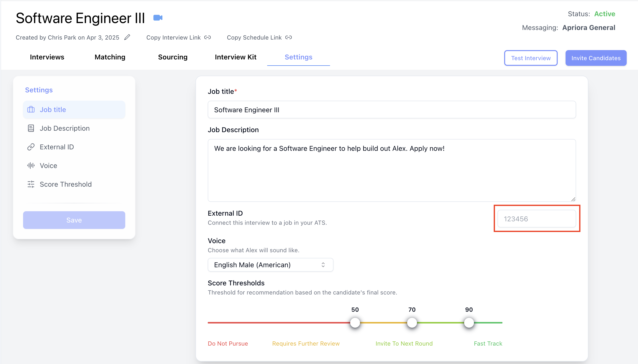Click the video camera icon beside job title

click(x=158, y=18)
